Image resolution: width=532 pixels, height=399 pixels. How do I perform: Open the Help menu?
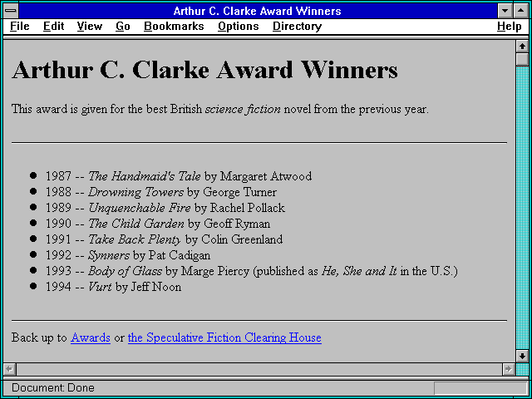tap(510, 27)
